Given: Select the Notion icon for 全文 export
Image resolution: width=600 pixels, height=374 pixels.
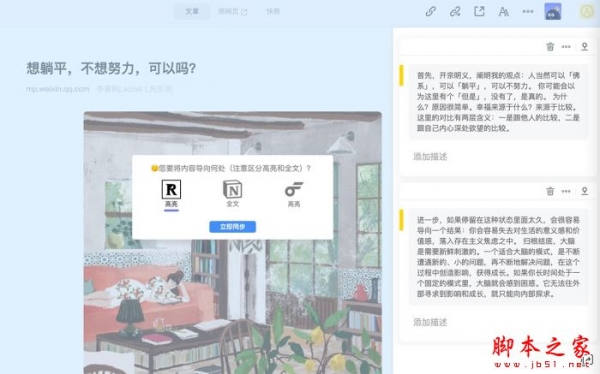Looking at the screenshot, I should tap(232, 189).
